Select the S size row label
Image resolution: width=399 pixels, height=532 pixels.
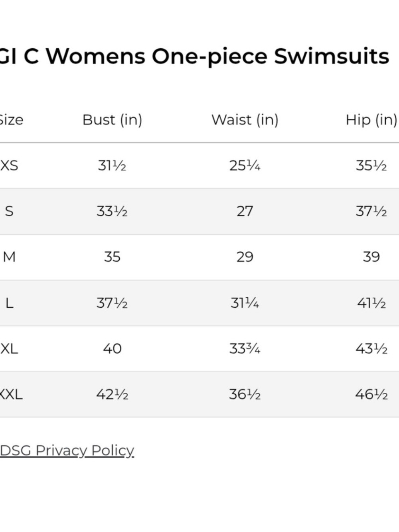(x=9, y=211)
